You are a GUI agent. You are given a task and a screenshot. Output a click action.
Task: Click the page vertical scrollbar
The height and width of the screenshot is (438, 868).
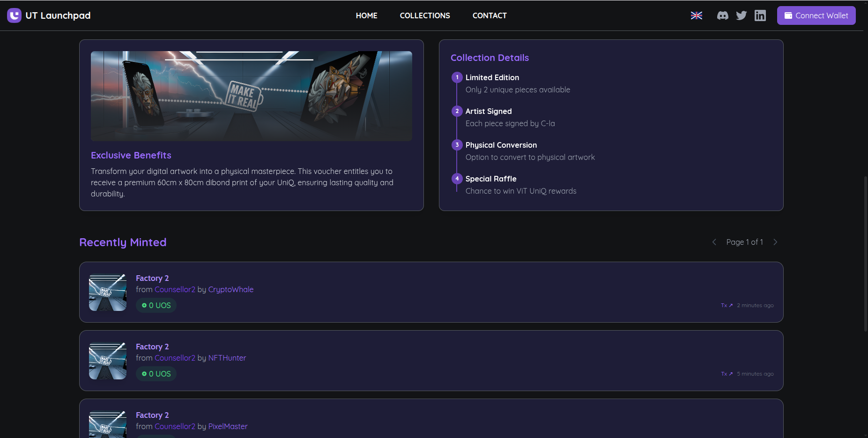point(865,253)
